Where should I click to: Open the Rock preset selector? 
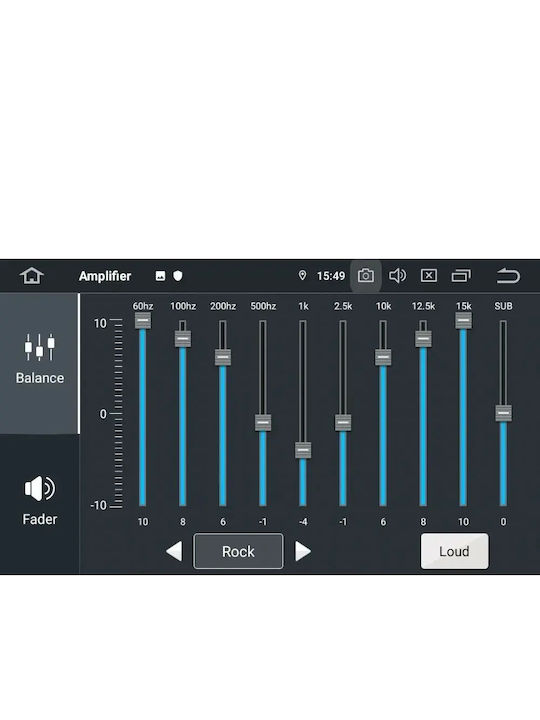[x=238, y=551]
